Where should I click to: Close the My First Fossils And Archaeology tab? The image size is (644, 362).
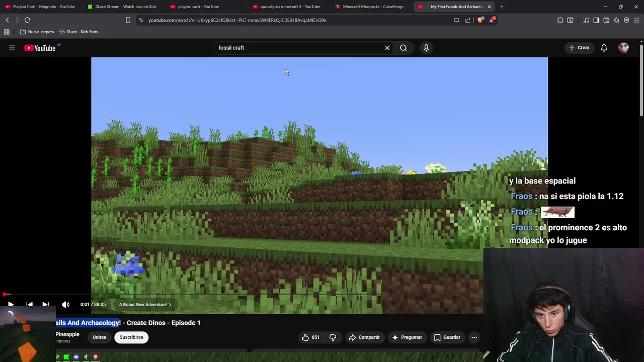pyautogui.click(x=489, y=7)
